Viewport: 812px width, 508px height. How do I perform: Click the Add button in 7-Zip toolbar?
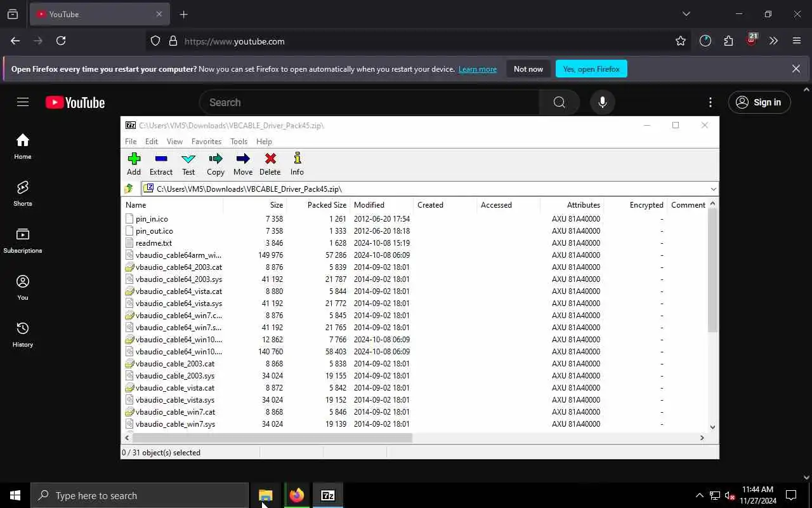tap(134, 164)
